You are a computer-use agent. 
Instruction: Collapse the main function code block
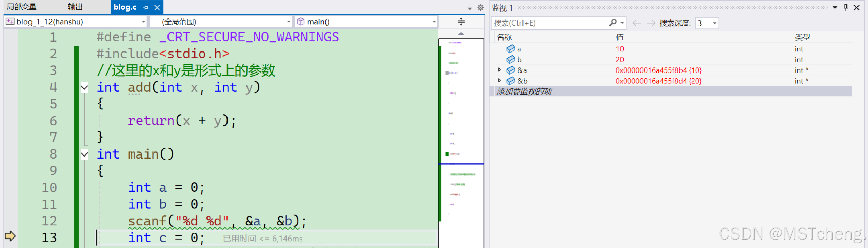click(84, 154)
